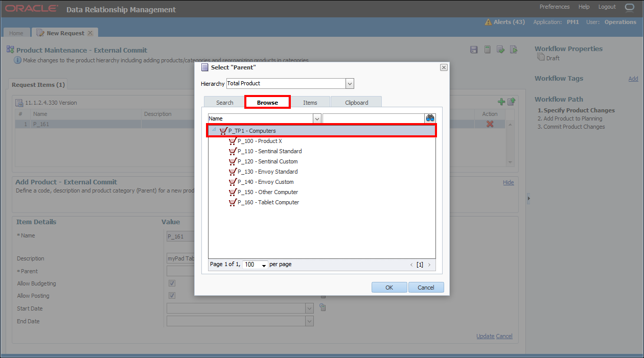Close the New Request tab with X
Screen dimensions: 644x358
90,33
